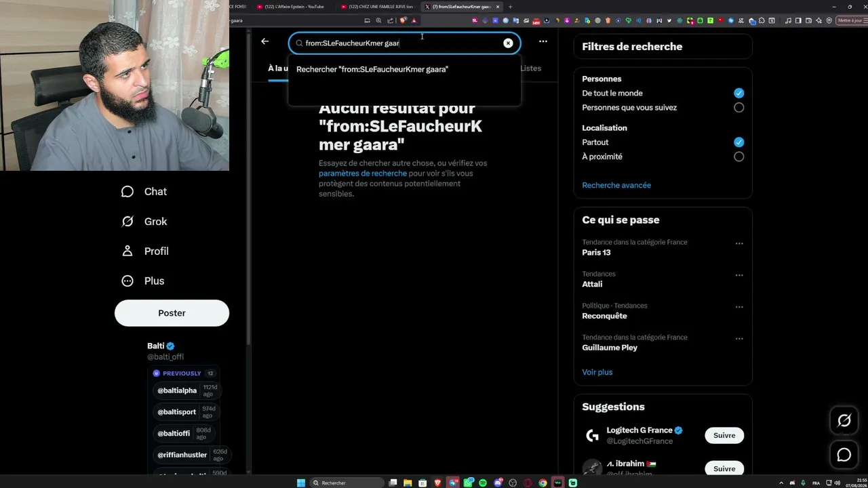This screenshot has height=488, width=868.
Task: Click the FRA language indicator
Action: 816,483
